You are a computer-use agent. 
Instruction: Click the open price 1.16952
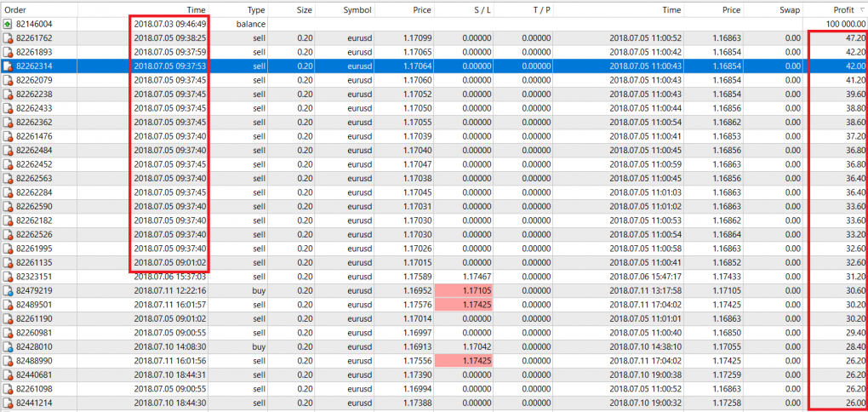click(x=416, y=290)
